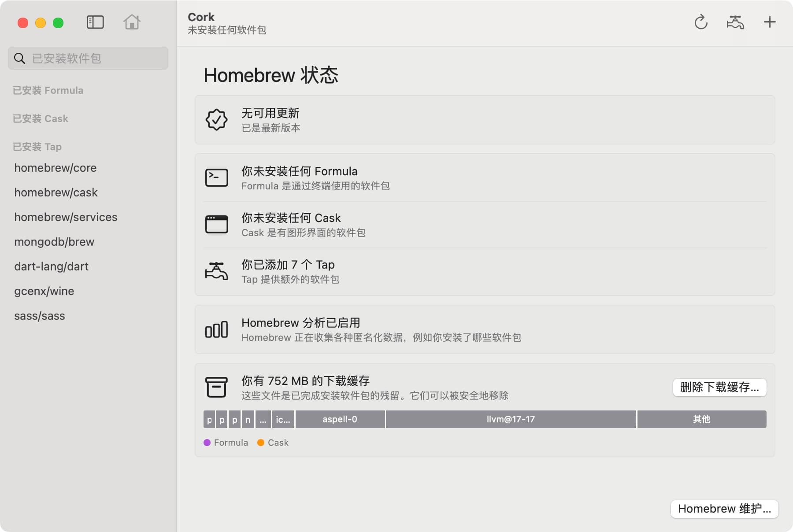The height and width of the screenshot is (532, 793).
Task: Click the n cache segment
Action: click(248, 419)
